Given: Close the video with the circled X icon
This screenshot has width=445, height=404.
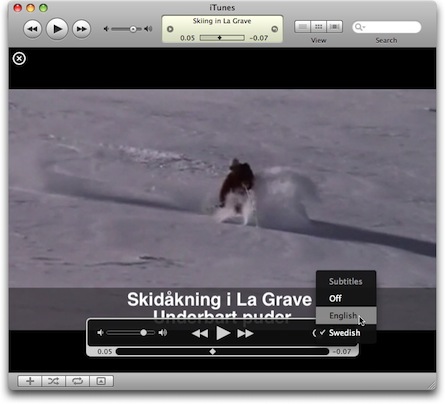Looking at the screenshot, I should click(19, 59).
